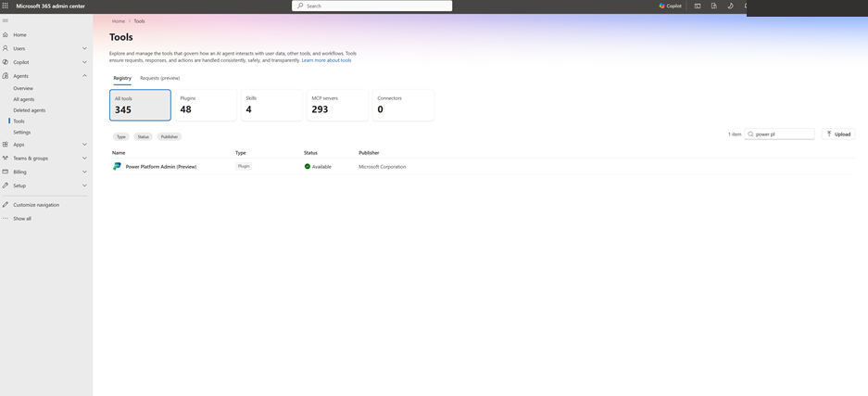Select the All tools 345 card
This screenshot has height=396, width=868.
tap(140, 105)
